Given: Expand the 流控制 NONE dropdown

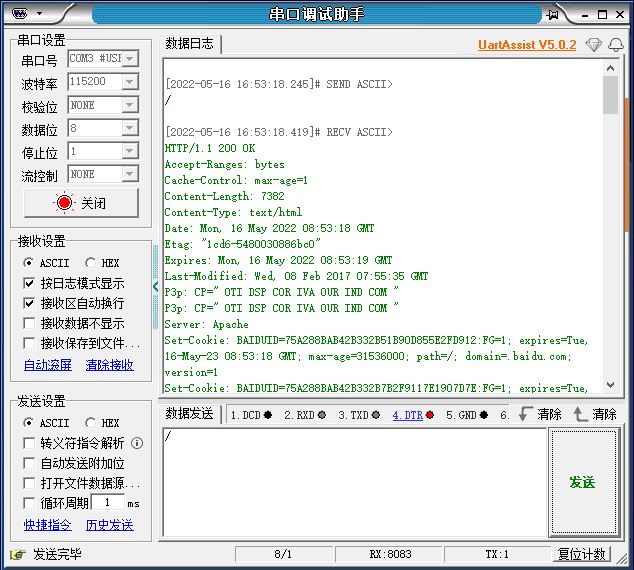Looking at the screenshot, I should pos(130,174).
